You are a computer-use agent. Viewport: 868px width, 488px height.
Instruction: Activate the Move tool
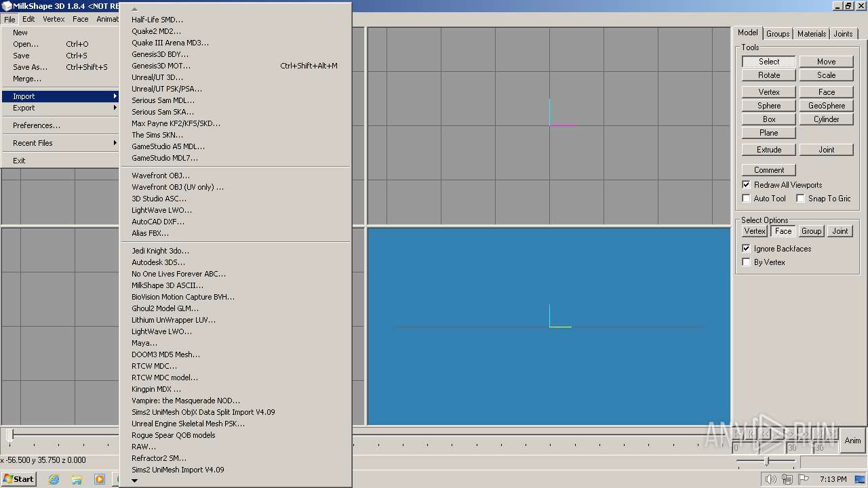(x=826, y=62)
